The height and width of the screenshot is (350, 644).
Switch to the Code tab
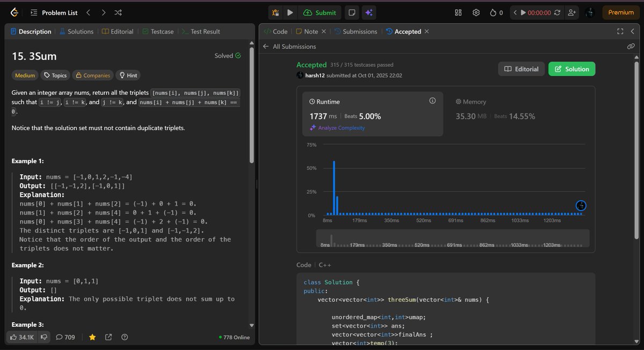point(275,32)
